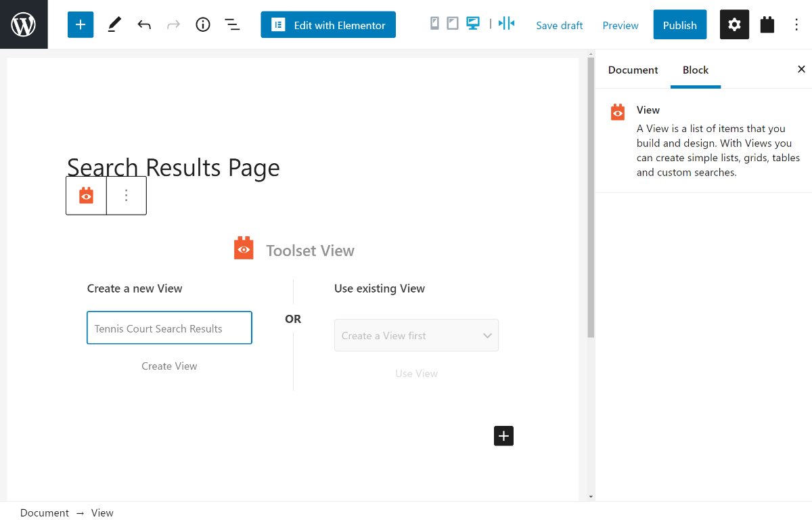
Task: Click the 'Use existing View' label
Action: (380, 288)
